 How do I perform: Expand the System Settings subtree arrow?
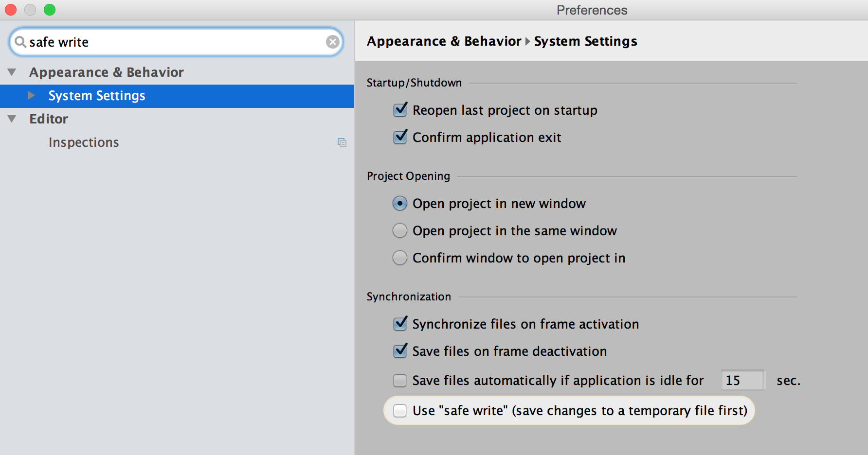(x=31, y=96)
